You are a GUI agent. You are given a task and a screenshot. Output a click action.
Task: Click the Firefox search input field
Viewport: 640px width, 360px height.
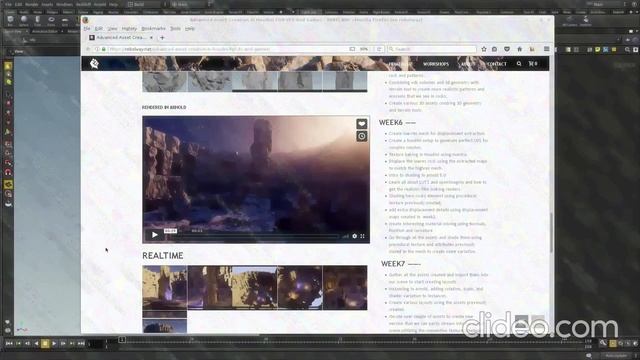point(432,49)
